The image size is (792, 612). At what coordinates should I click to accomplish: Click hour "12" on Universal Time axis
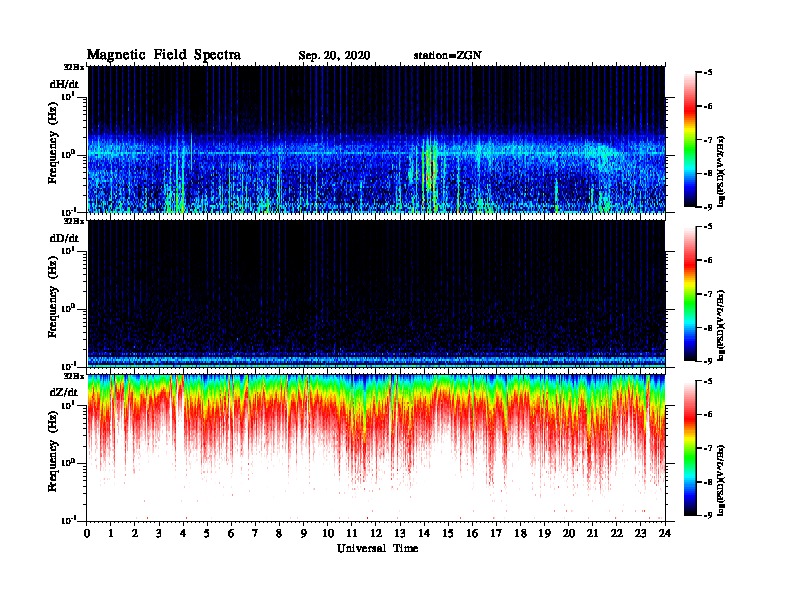[x=376, y=533]
